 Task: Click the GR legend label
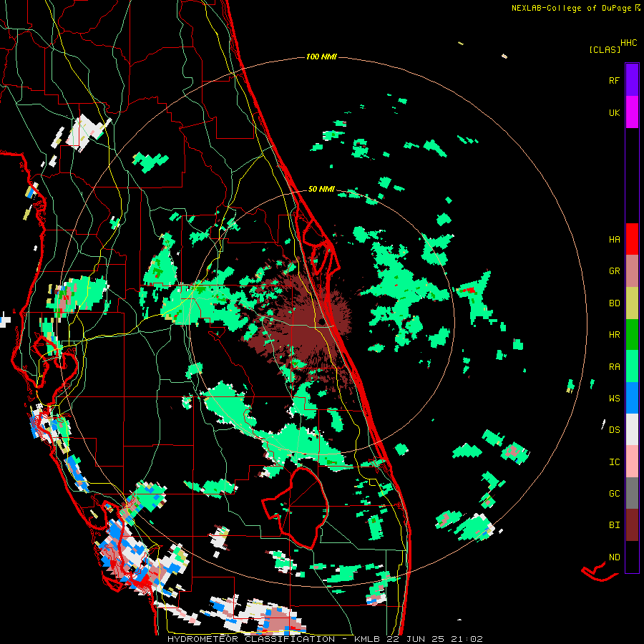point(615,270)
